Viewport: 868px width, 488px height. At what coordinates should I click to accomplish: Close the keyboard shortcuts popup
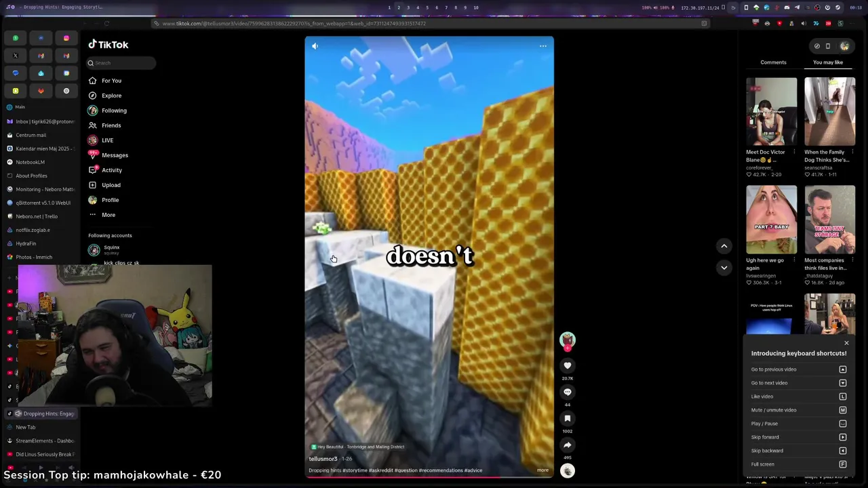pos(846,343)
